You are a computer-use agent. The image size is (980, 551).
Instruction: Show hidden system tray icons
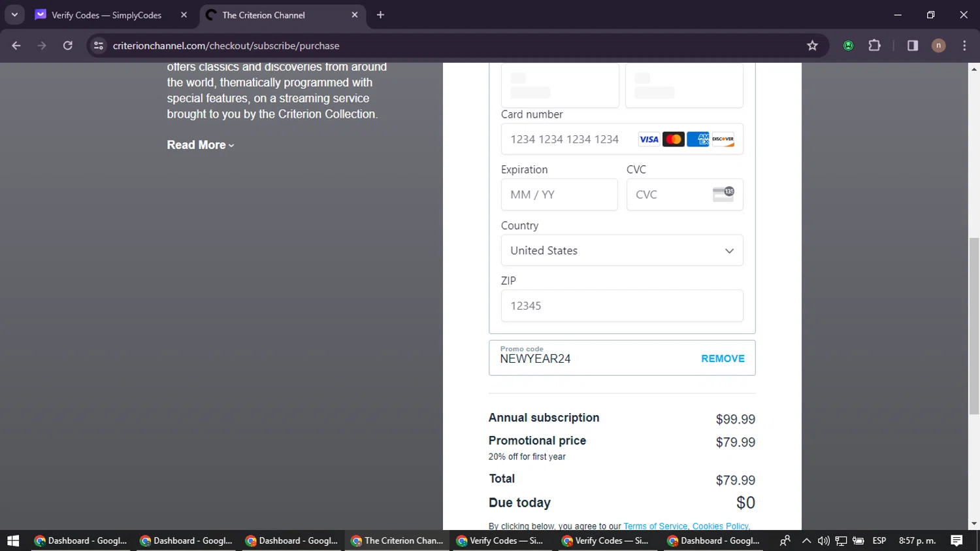point(807,541)
